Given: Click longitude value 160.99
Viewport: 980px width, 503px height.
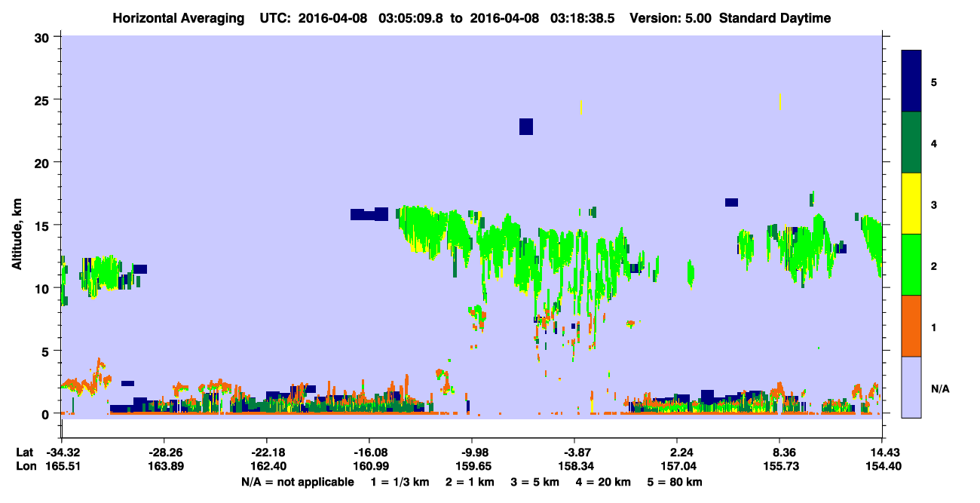Looking at the screenshot, I should [369, 466].
